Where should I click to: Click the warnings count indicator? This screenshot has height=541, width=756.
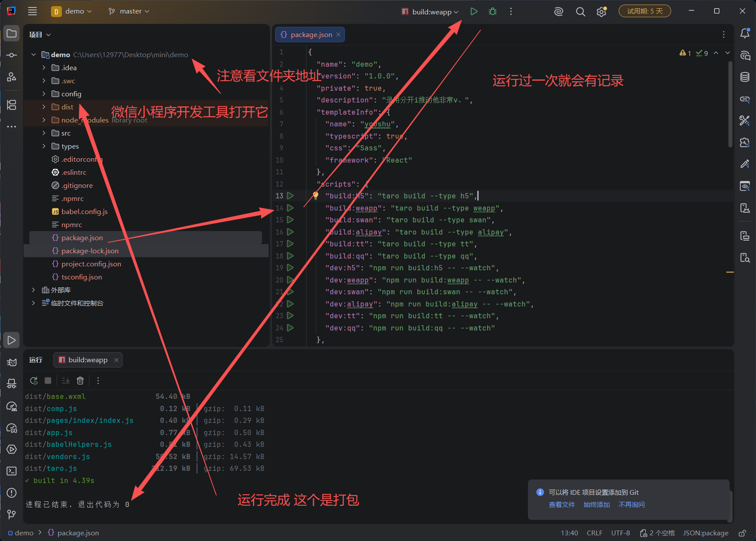[685, 53]
